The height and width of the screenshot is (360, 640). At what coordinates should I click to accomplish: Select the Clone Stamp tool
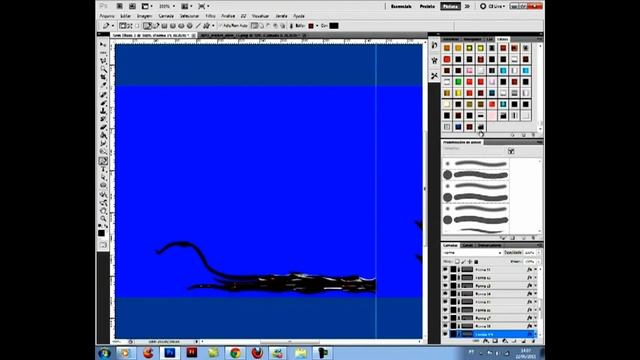coord(103,111)
